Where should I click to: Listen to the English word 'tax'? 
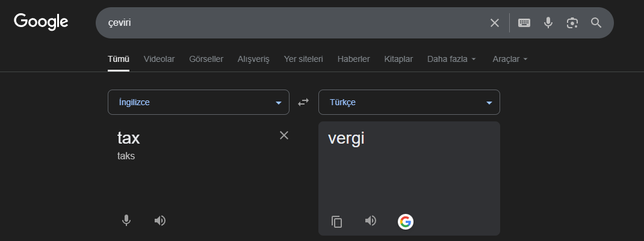159,221
